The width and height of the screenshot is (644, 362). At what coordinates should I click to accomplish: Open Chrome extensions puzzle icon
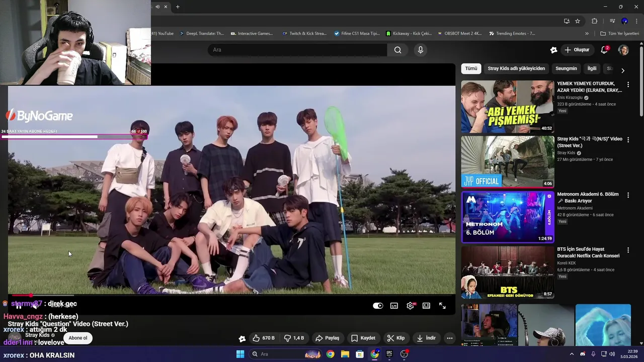point(594,21)
